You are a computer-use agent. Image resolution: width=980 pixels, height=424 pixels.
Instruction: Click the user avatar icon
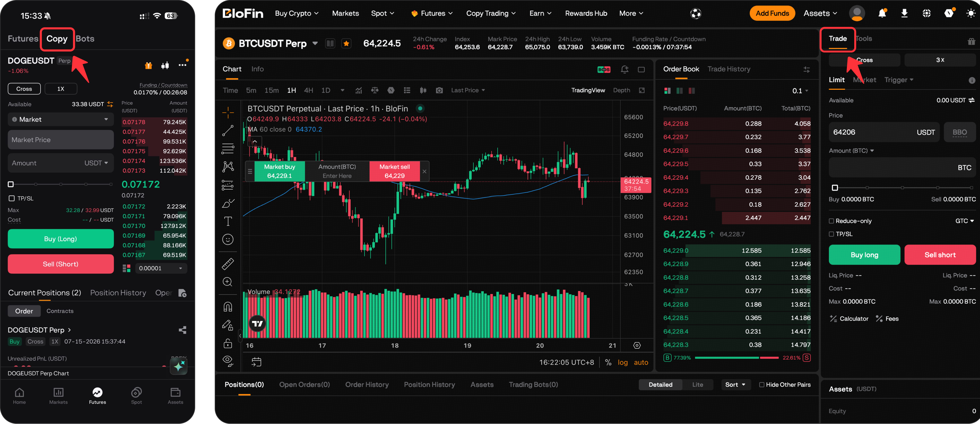coord(857,13)
